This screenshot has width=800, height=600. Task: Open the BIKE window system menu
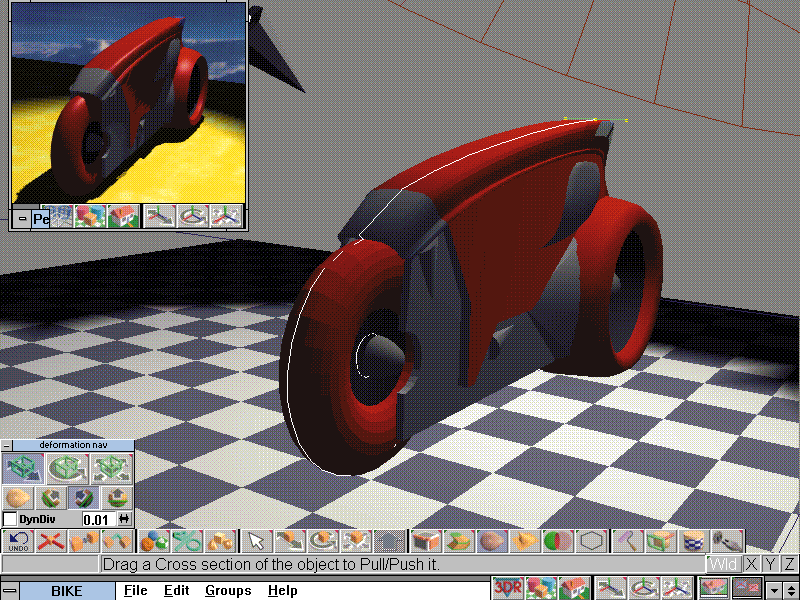(10, 590)
